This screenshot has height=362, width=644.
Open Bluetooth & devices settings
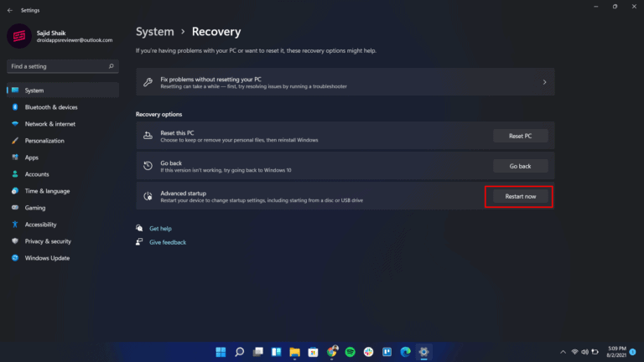point(63,107)
